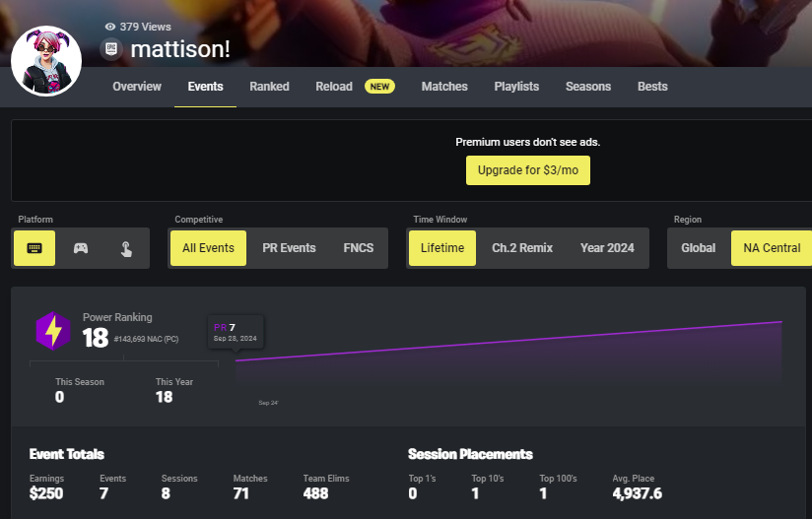Select the Year 2024 time window

pyautogui.click(x=607, y=248)
